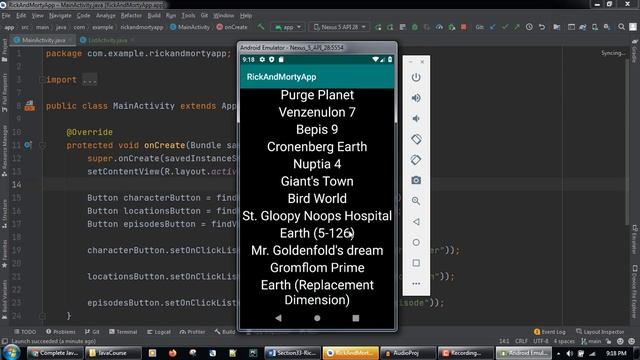The height and width of the screenshot is (360, 640).
Task: Open the Terminal tool window
Action: [x=123, y=332]
